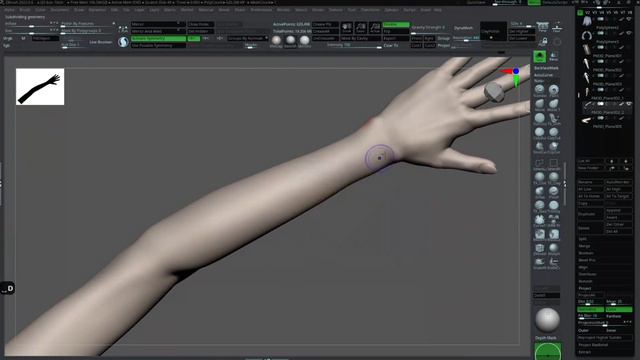Click the move-up arrow beside List All

click(x=611, y=161)
